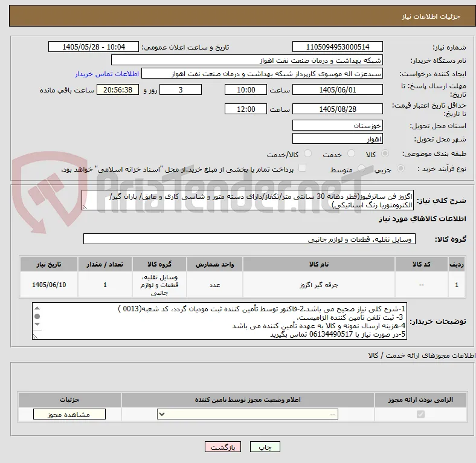
Task: Click the توضیحات خریدار text area
Action: [219, 321]
